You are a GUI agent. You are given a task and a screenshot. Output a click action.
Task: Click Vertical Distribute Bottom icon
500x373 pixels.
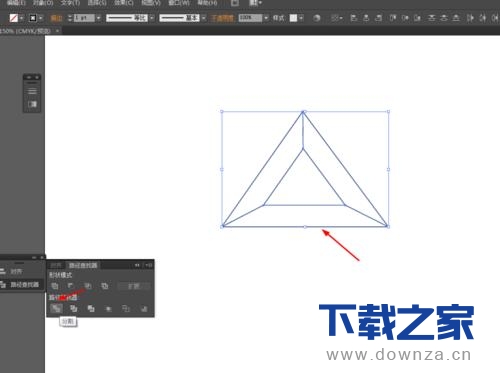point(456,18)
